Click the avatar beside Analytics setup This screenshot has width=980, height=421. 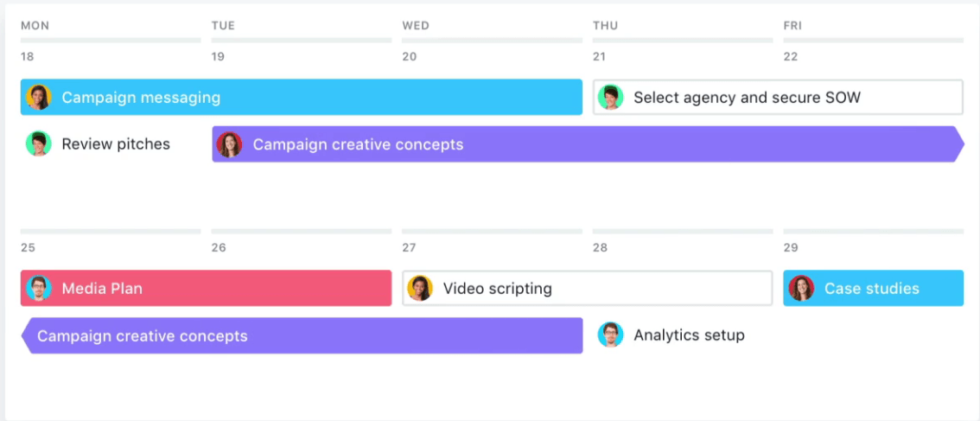point(611,335)
